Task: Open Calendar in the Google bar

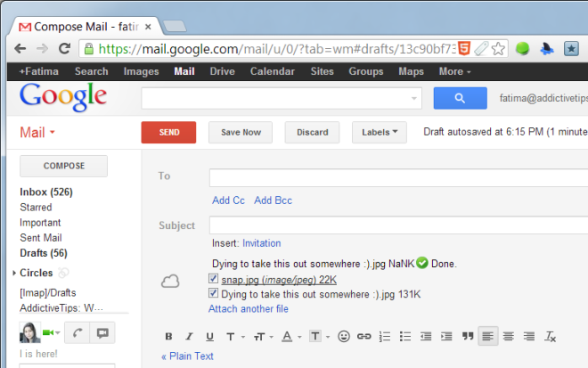Action: [273, 71]
